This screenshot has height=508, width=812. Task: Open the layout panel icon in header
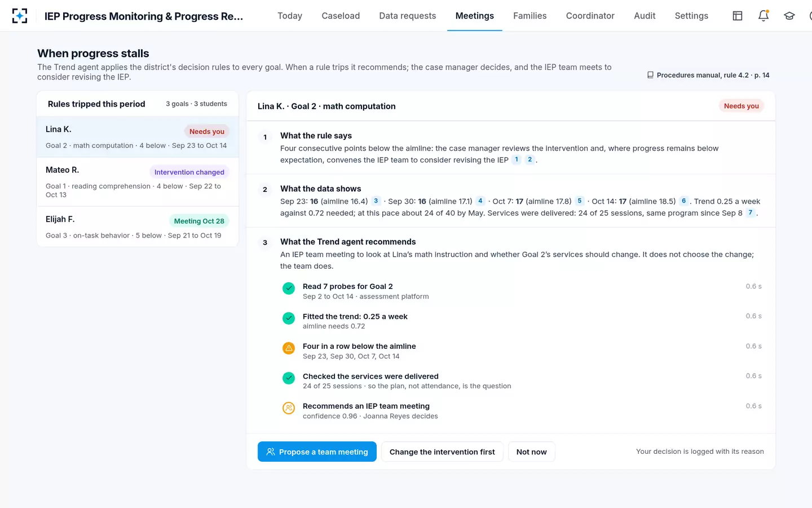coord(738,16)
